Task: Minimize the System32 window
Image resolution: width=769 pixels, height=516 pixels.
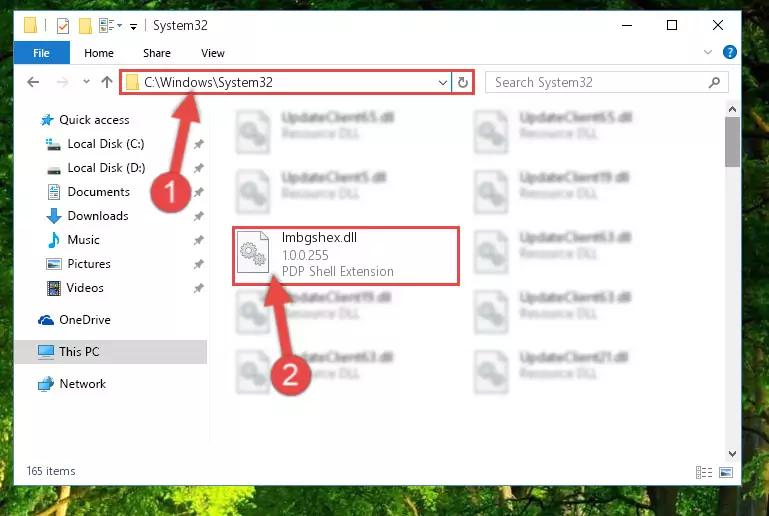Action: [627, 25]
